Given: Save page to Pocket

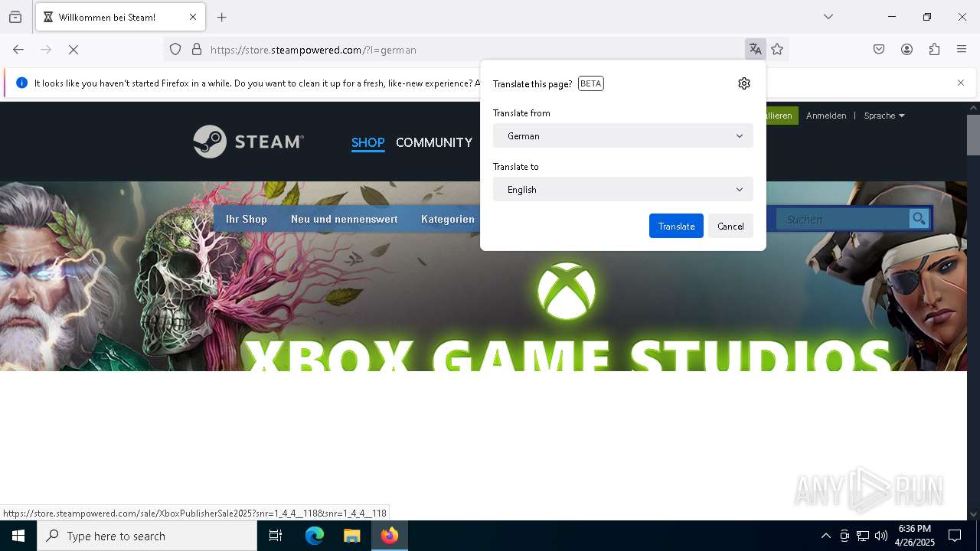Looking at the screenshot, I should coord(879,50).
